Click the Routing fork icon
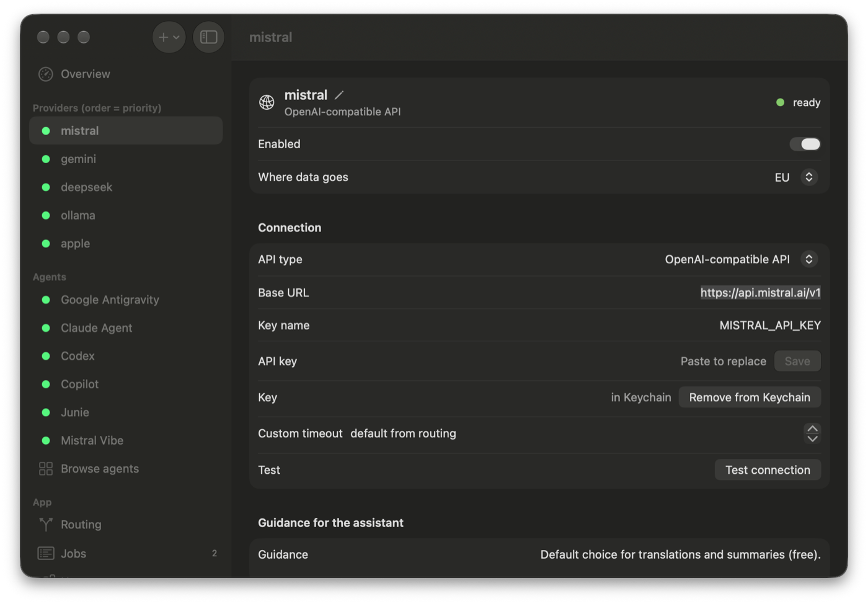Screen dimensions: 868x604 click(x=46, y=525)
